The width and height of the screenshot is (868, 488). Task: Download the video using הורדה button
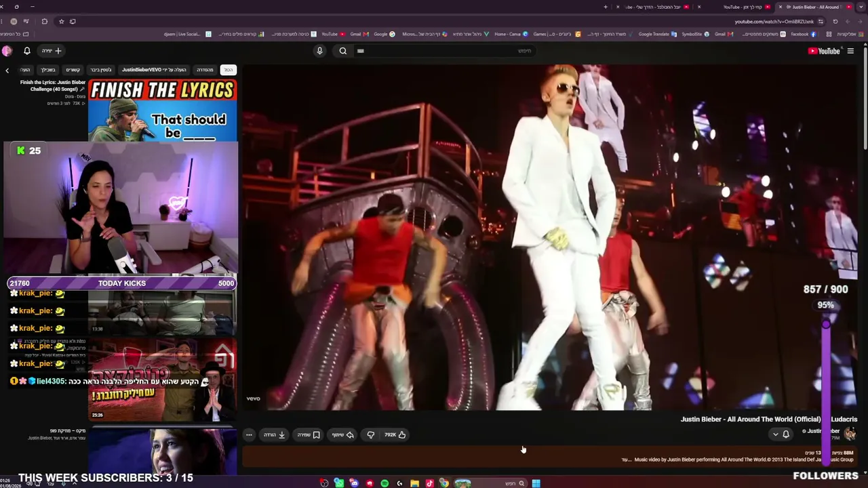[x=275, y=435]
